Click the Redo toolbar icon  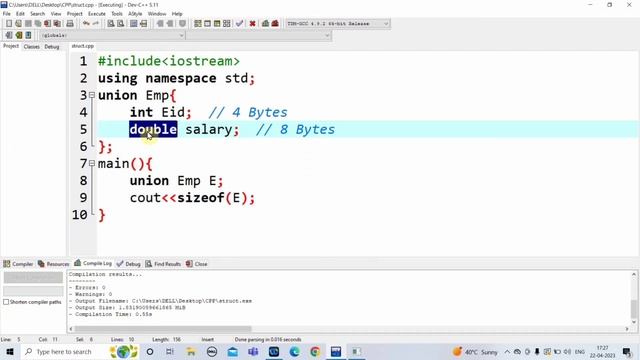pyautogui.click(x=96, y=24)
